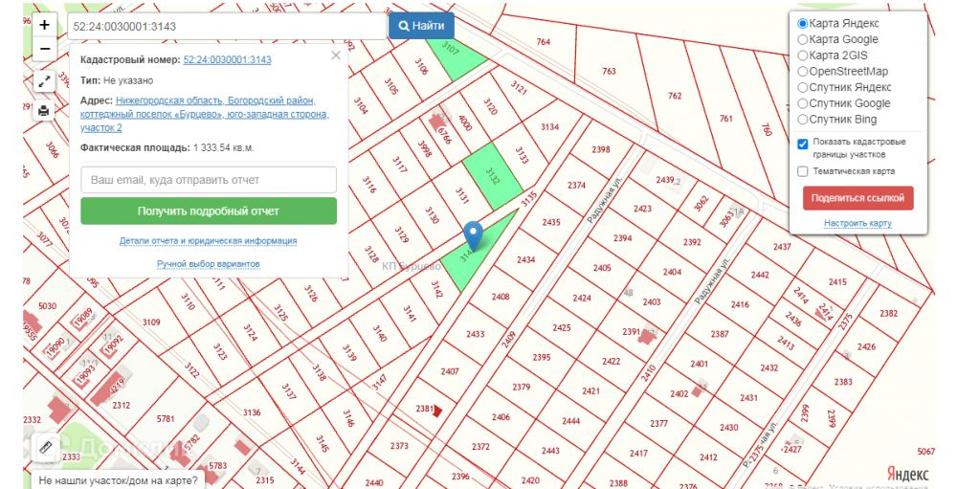
Task: Select Спутник Яндекс radio option
Action: point(803,87)
